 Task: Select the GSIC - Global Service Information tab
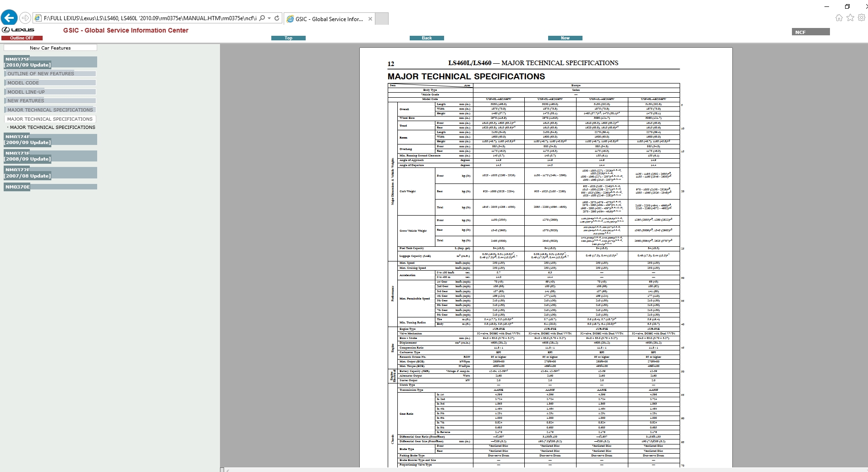(329, 19)
